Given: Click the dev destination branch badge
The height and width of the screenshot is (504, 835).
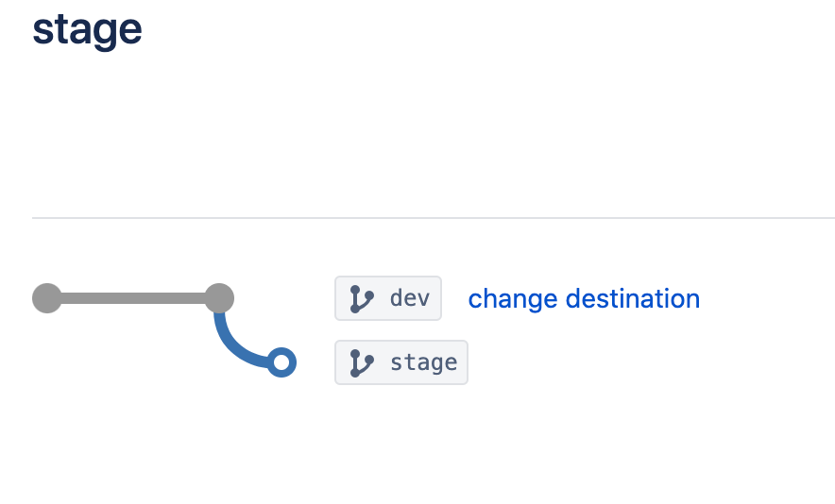Looking at the screenshot, I should (388, 298).
